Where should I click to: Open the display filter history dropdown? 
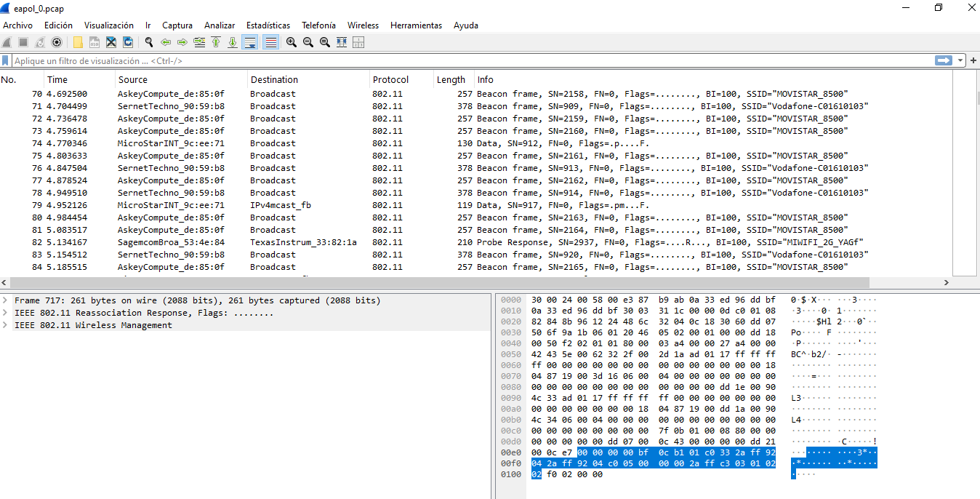[x=961, y=60]
